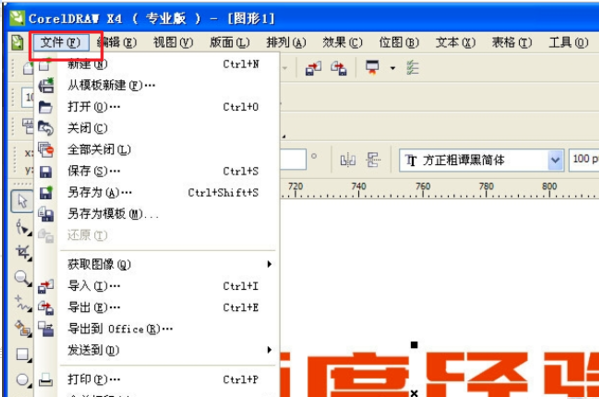The image size is (599, 399).
Task: Click the rotation angle input field
Action: [x=293, y=159]
